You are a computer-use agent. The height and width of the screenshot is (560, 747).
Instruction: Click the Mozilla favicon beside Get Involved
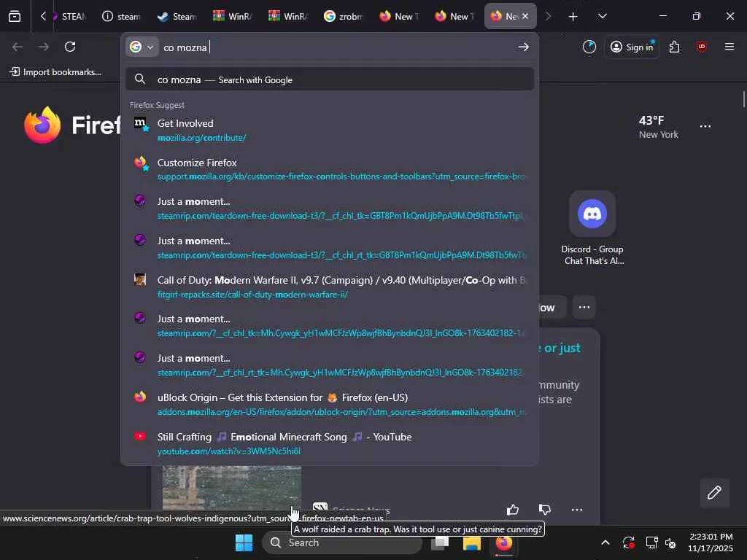[x=141, y=124]
